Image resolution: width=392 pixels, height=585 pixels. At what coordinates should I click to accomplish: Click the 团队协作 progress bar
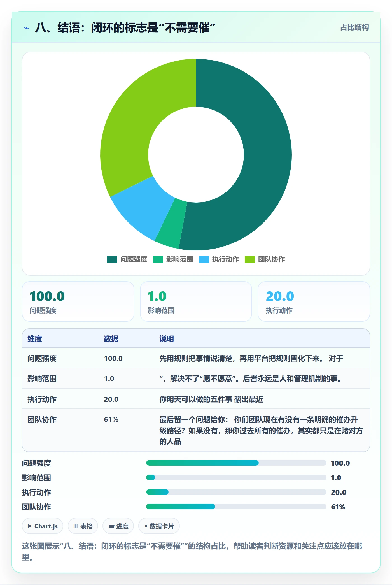236,507
